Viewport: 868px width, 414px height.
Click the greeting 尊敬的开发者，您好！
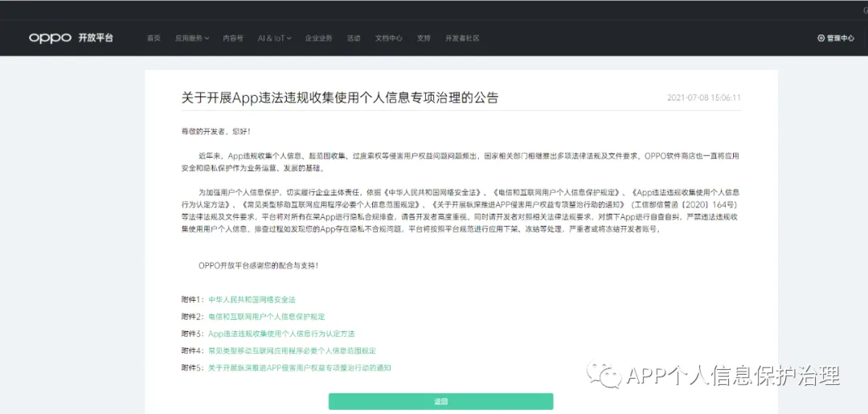pyautogui.click(x=216, y=132)
